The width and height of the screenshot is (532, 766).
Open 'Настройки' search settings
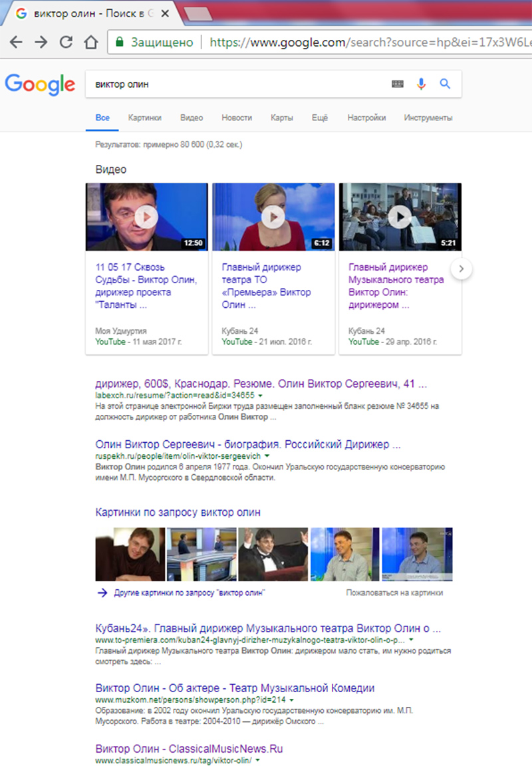pos(366,118)
